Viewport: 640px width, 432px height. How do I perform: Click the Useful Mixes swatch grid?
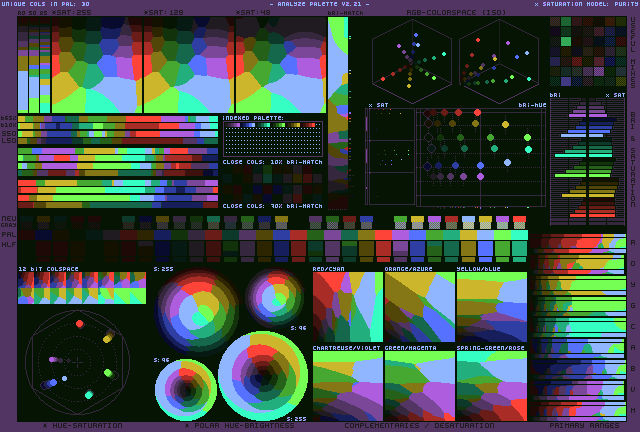(x=588, y=51)
